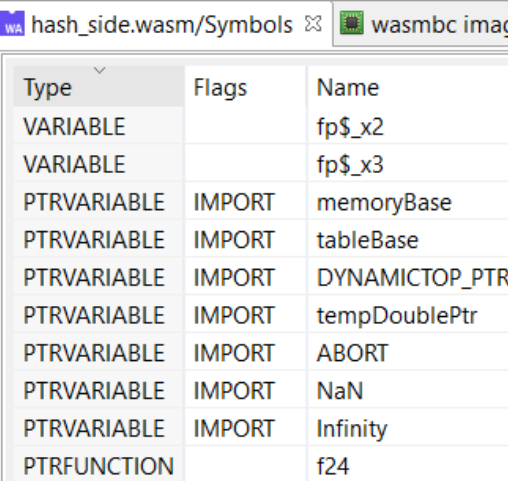Sort by the Flags column header
Screen dimensions: 508x481
tap(245, 87)
